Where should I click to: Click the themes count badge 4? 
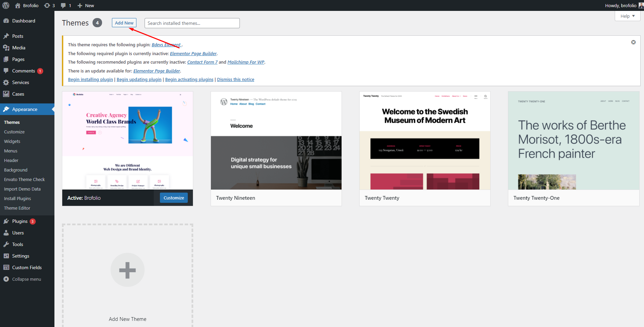click(97, 23)
